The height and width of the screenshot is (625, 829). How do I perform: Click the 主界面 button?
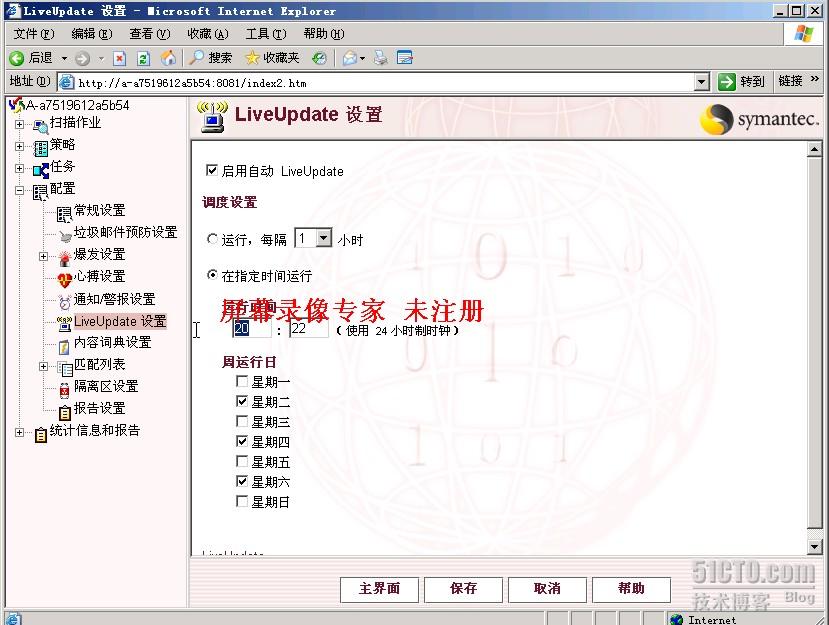pos(380,589)
